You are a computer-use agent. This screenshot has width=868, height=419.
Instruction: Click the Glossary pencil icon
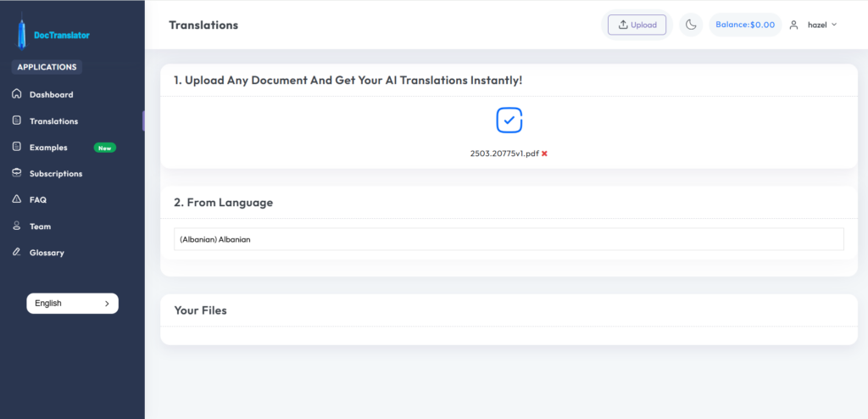(x=17, y=253)
